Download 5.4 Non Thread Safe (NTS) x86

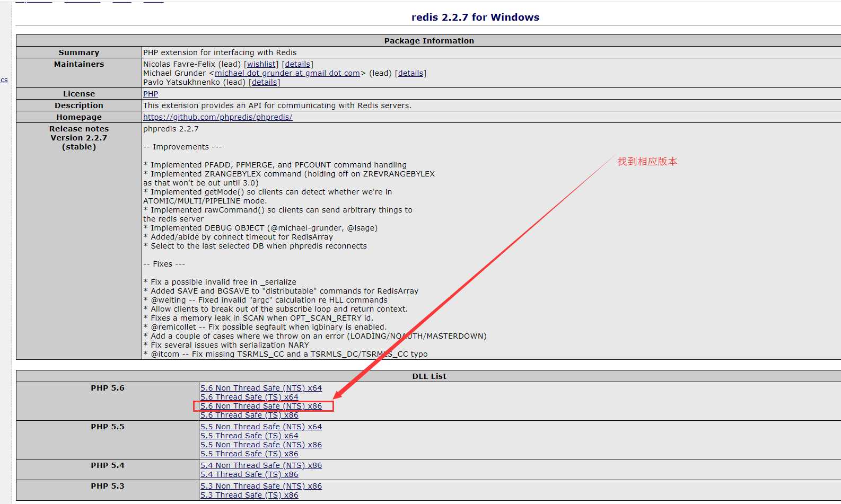[x=261, y=465]
